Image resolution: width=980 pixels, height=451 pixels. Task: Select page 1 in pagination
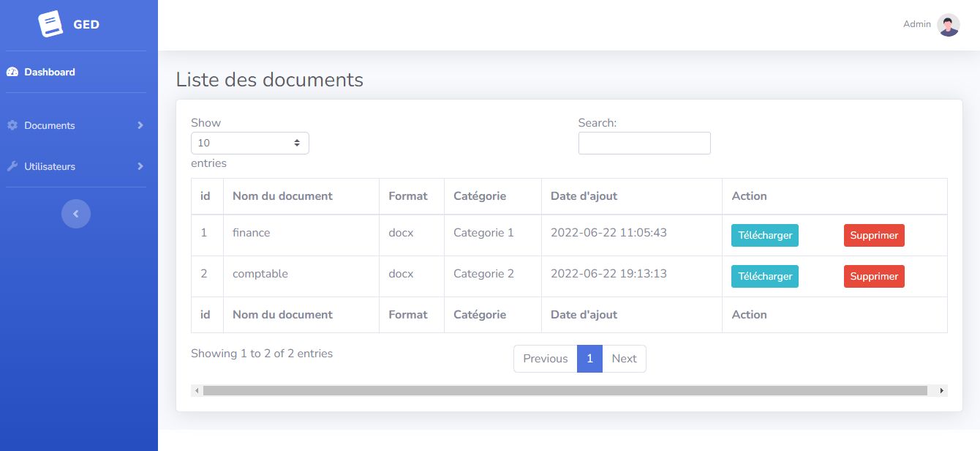point(589,359)
